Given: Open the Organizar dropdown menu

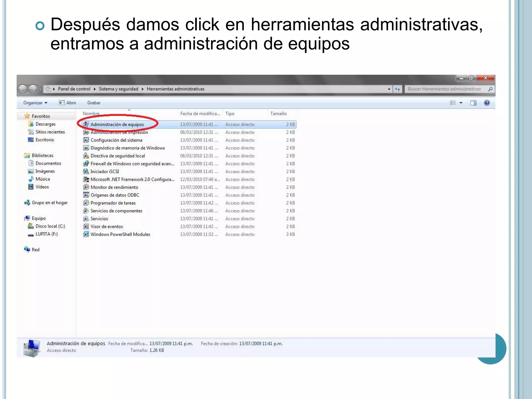Looking at the screenshot, I should pos(35,103).
